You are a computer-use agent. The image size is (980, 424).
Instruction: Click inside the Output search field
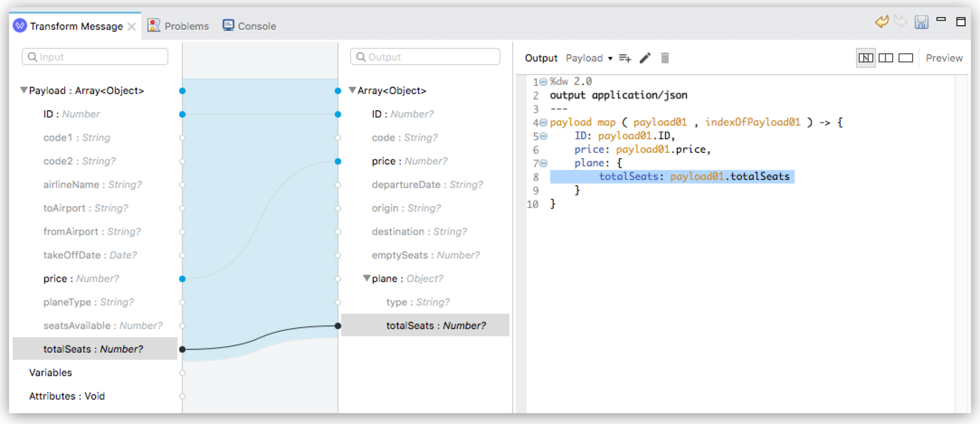(425, 57)
